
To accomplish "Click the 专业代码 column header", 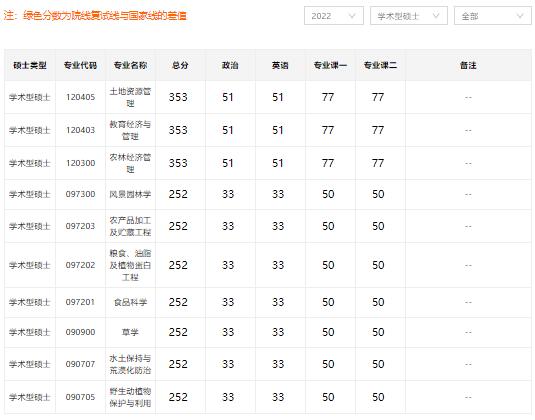I will pyautogui.click(x=81, y=65).
